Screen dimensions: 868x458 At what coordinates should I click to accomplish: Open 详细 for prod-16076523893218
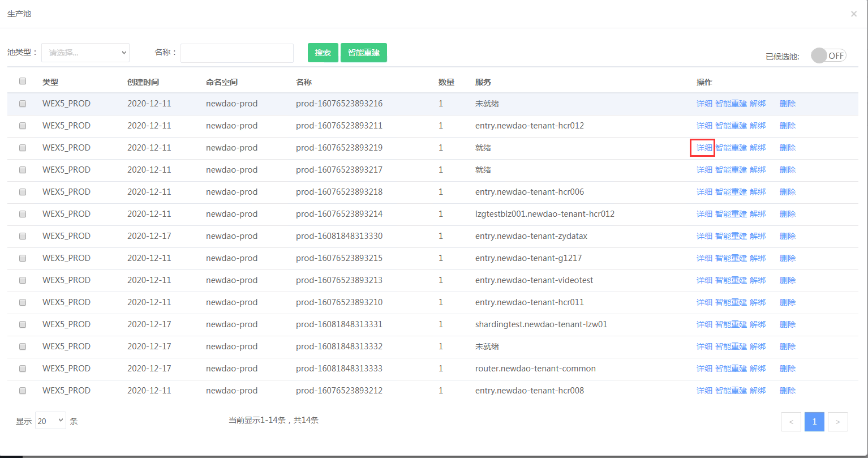[x=704, y=192]
